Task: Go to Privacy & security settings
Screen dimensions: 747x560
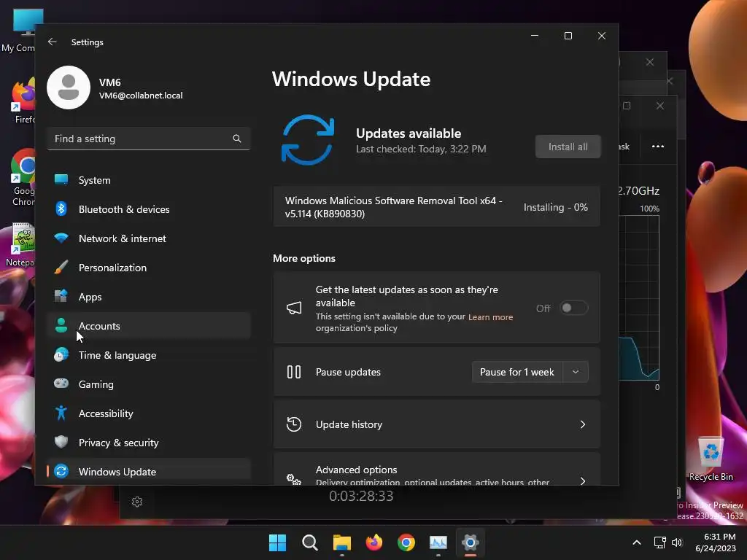Action: (x=149, y=443)
